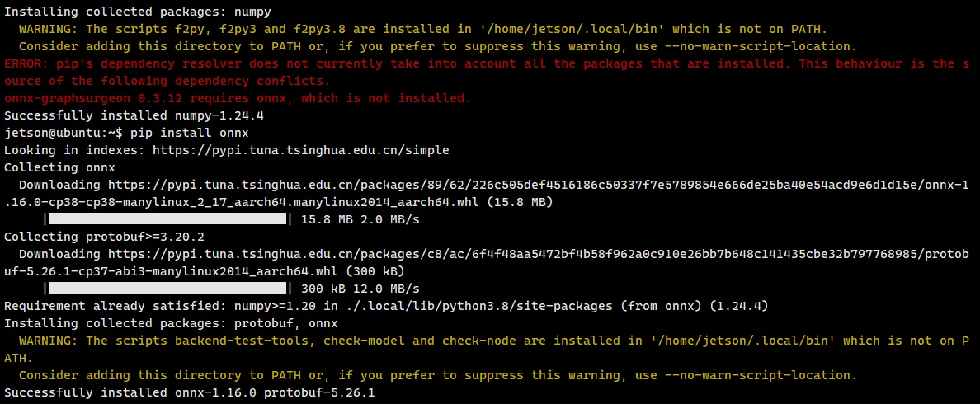Click '15.8 MB 2.0 MB/s' speed text
This screenshot has width=980, height=404.
[360, 219]
